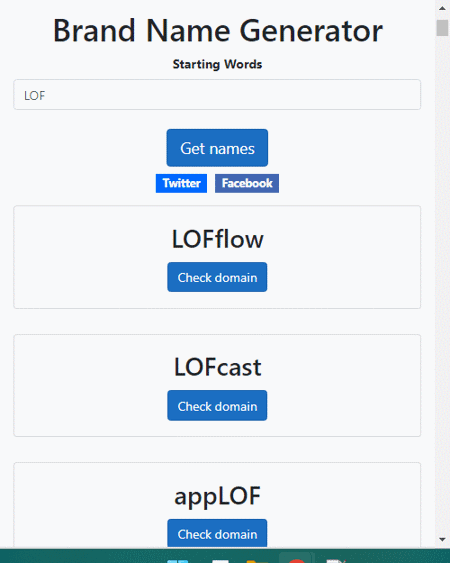Viewport: 450px width, 563px height.
Task: Open the notepad icon in the taskbar
Action: 336,561
